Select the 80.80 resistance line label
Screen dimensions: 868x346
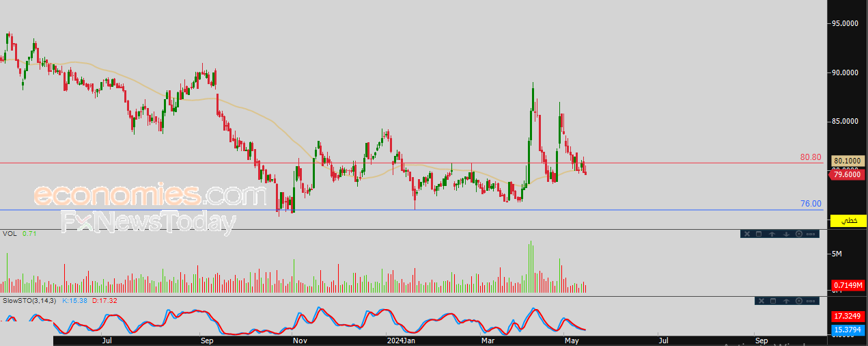[811, 157]
